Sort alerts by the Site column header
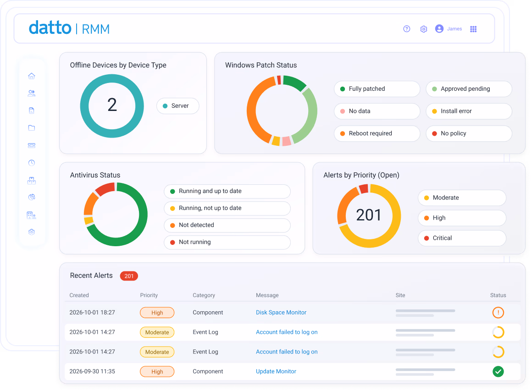This screenshot has height=392, width=532. [x=400, y=295]
